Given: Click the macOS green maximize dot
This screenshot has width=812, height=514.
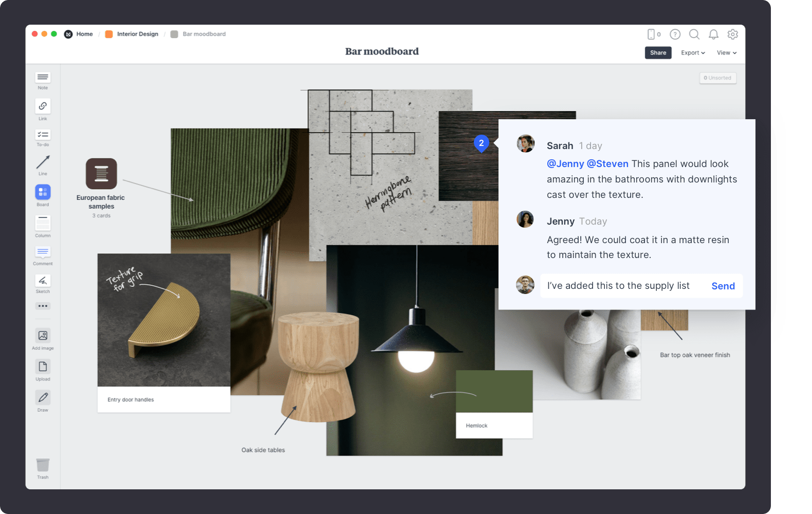Looking at the screenshot, I should 54,34.
